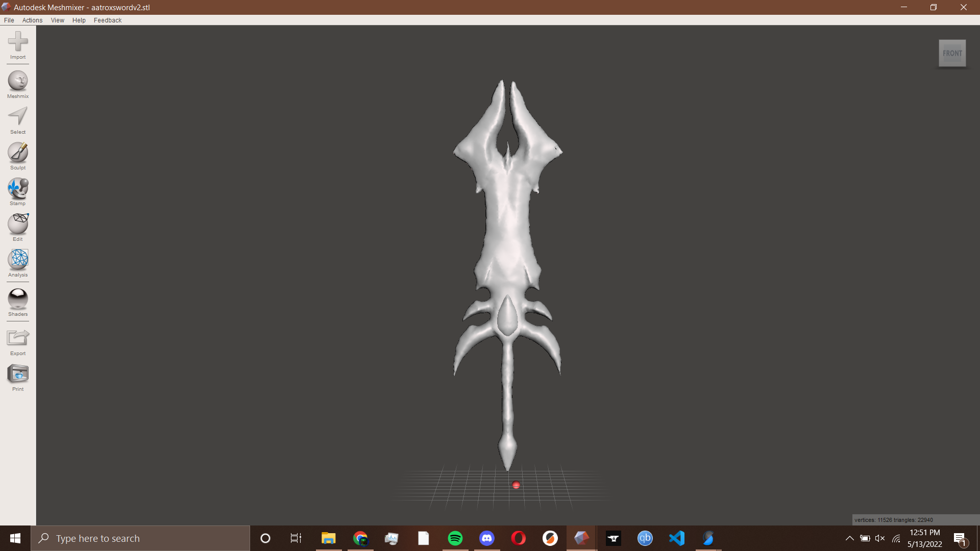Focus the taskbar search box

tap(140, 538)
